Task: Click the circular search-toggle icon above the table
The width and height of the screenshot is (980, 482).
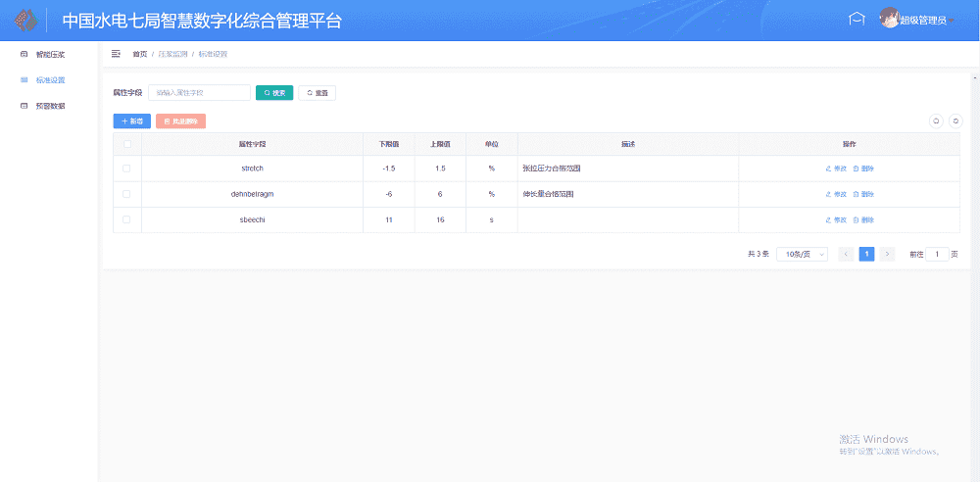Action: point(936,120)
